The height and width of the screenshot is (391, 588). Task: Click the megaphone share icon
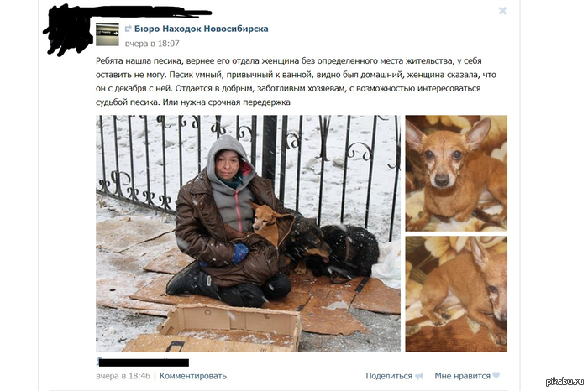(419, 376)
